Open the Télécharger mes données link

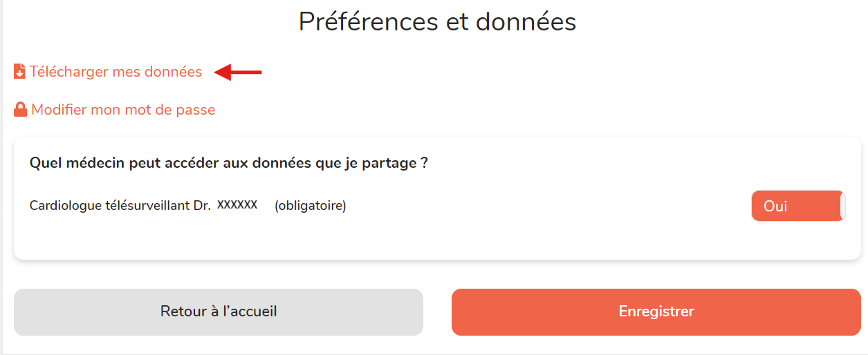coord(116,72)
